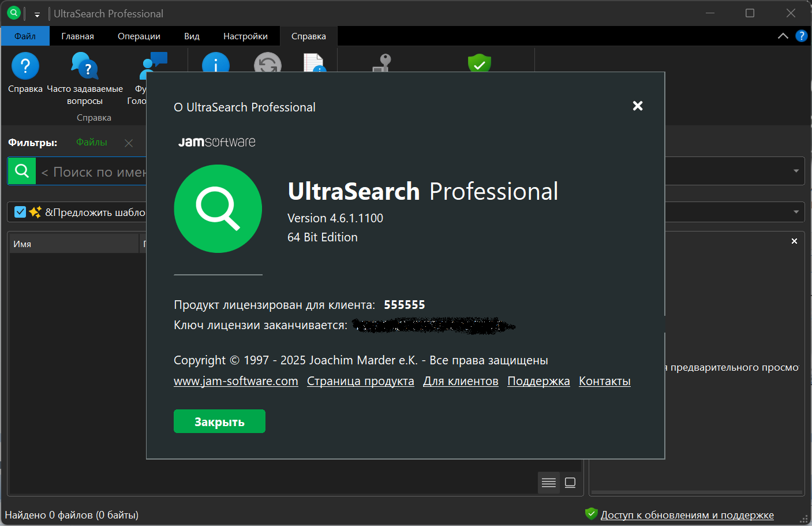Switch to list view icon at bottom
812x526 pixels.
(x=549, y=483)
